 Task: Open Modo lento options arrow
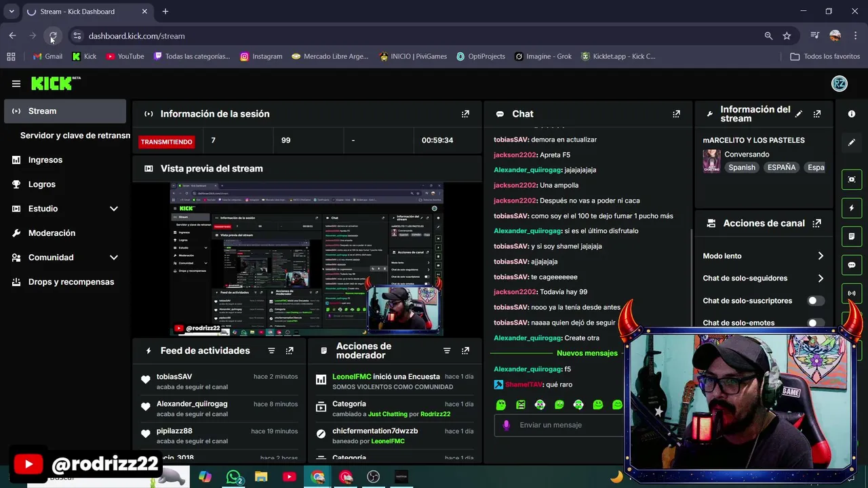click(821, 256)
